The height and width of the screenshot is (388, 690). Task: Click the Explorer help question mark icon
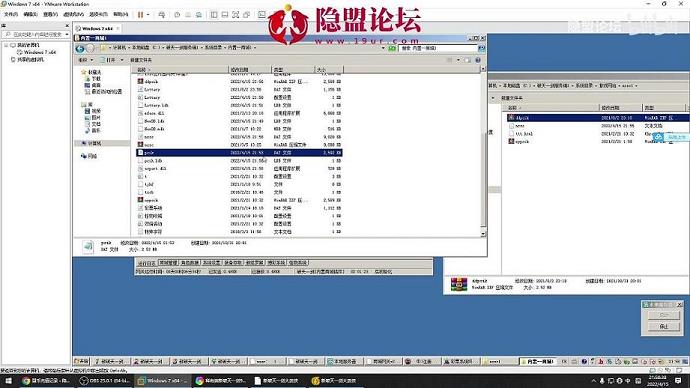tap(478, 60)
